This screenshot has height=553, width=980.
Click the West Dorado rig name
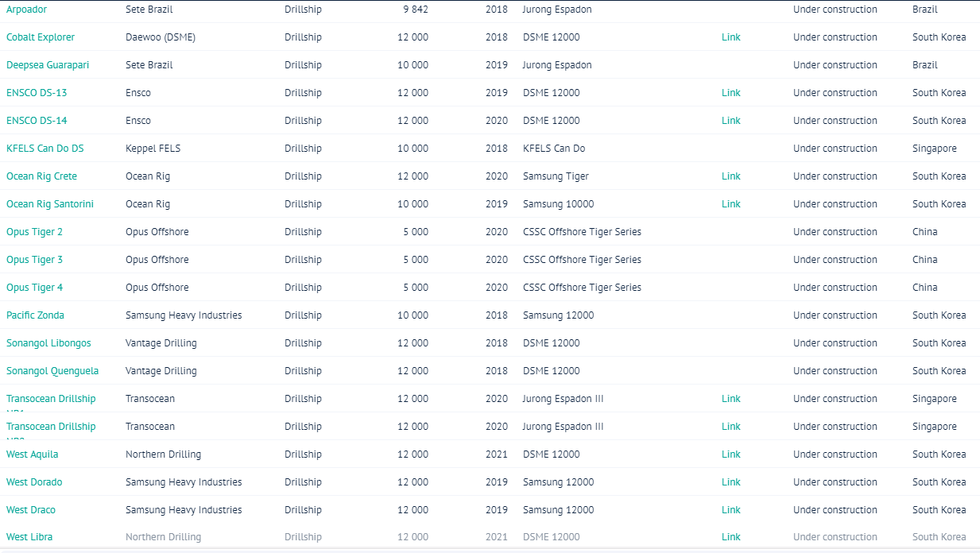pos(34,482)
